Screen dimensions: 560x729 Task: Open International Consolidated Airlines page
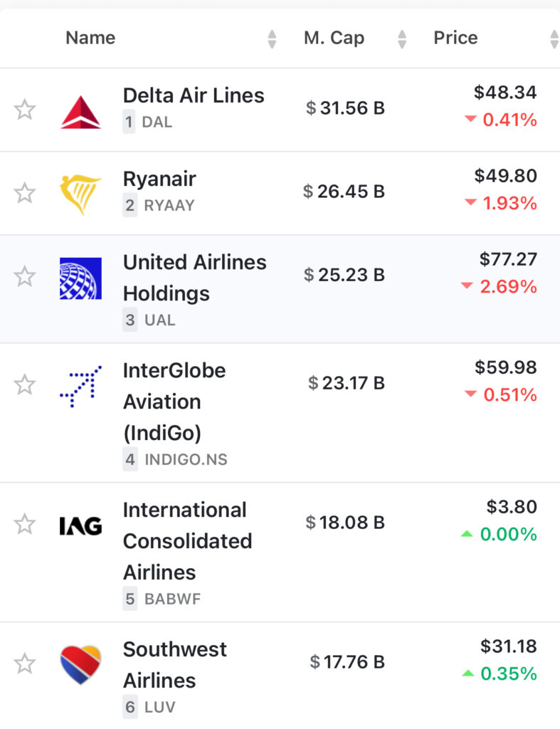tap(187, 541)
